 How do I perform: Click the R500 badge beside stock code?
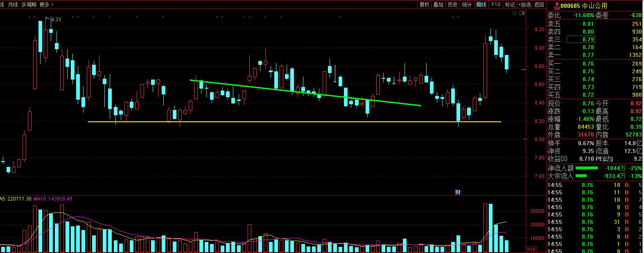tap(557, 6)
